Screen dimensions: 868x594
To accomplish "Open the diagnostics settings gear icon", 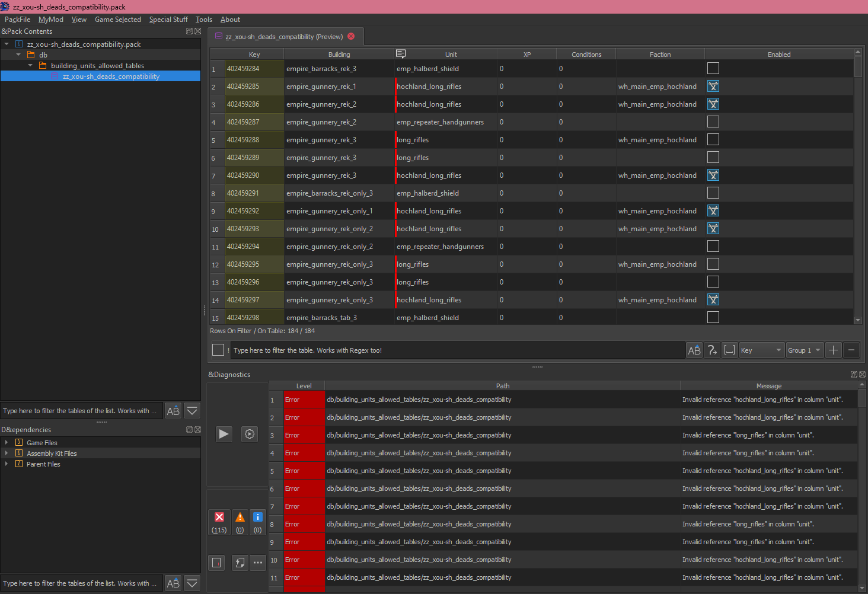I will [x=250, y=434].
